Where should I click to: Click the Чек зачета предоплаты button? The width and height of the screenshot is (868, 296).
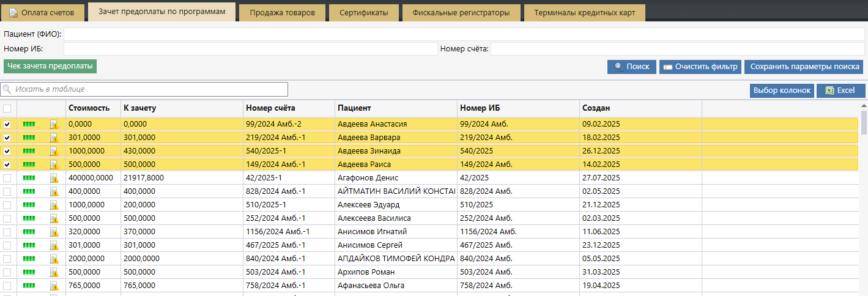point(50,66)
